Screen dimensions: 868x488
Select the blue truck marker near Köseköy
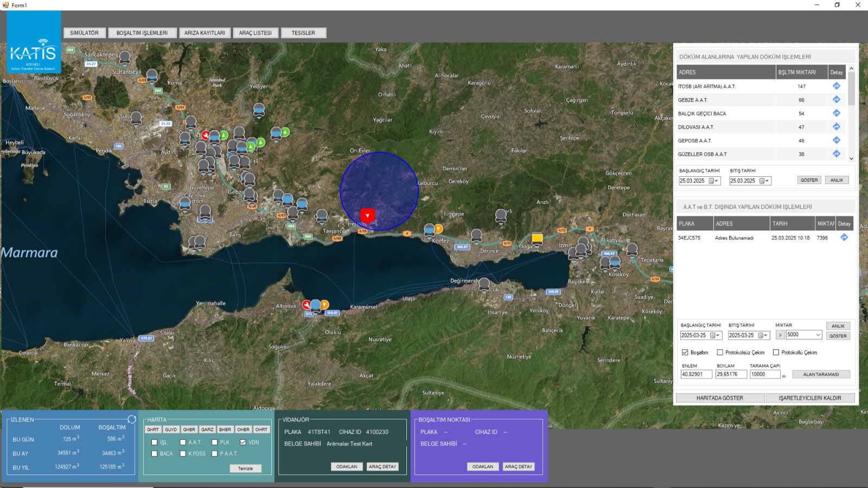(615, 262)
